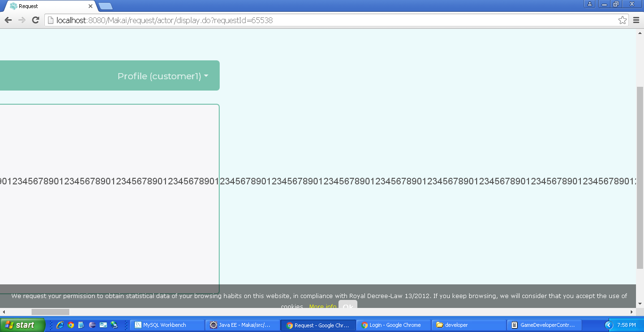The width and height of the screenshot is (644, 332).
Task: Go forward to the next page
Action: (22, 20)
